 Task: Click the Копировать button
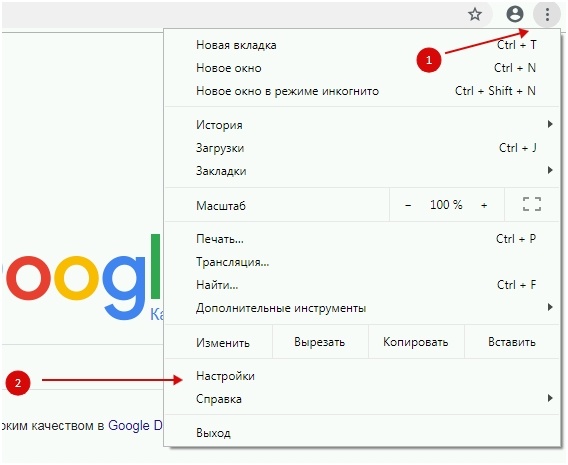click(416, 342)
